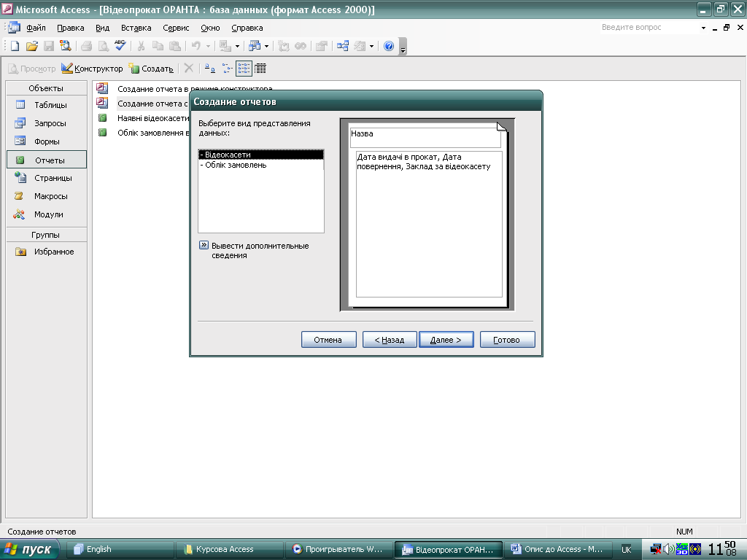Click Создать to create new report
The image size is (747, 560).
[x=151, y=69]
